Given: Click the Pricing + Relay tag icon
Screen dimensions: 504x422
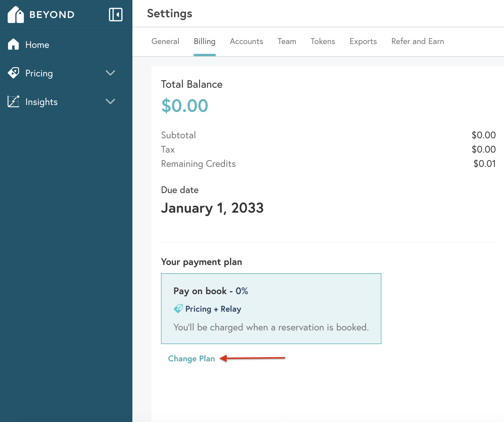Looking at the screenshot, I should pyautogui.click(x=179, y=309).
